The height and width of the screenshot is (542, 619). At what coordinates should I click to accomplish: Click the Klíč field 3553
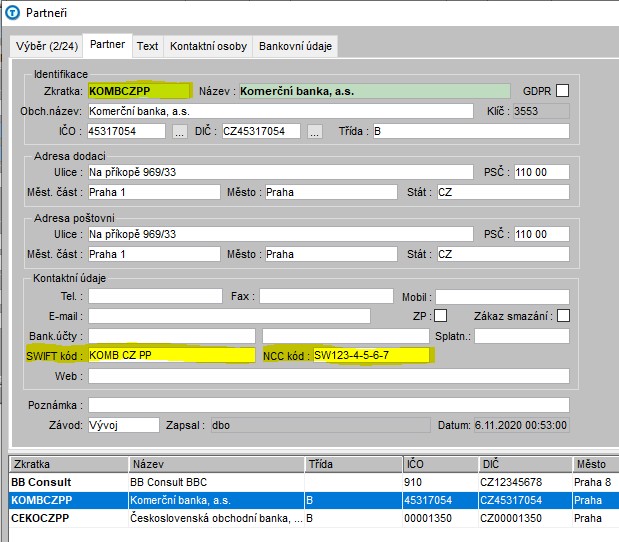[x=541, y=111]
